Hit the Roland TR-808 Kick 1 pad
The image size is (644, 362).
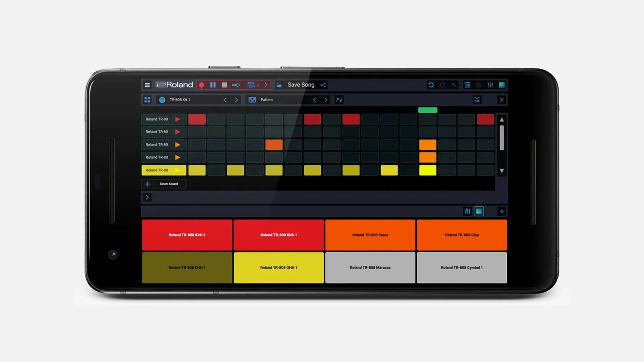(x=279, y=235)
